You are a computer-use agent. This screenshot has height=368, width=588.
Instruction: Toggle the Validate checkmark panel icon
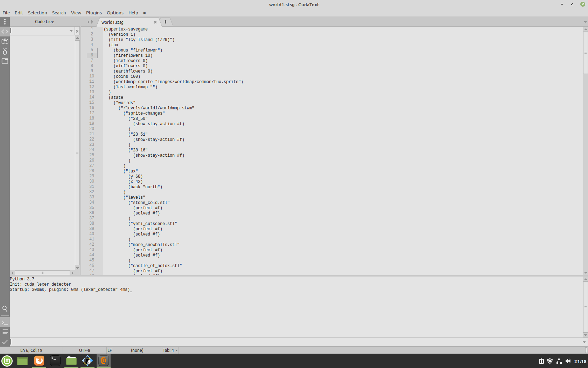pos(5,342)
